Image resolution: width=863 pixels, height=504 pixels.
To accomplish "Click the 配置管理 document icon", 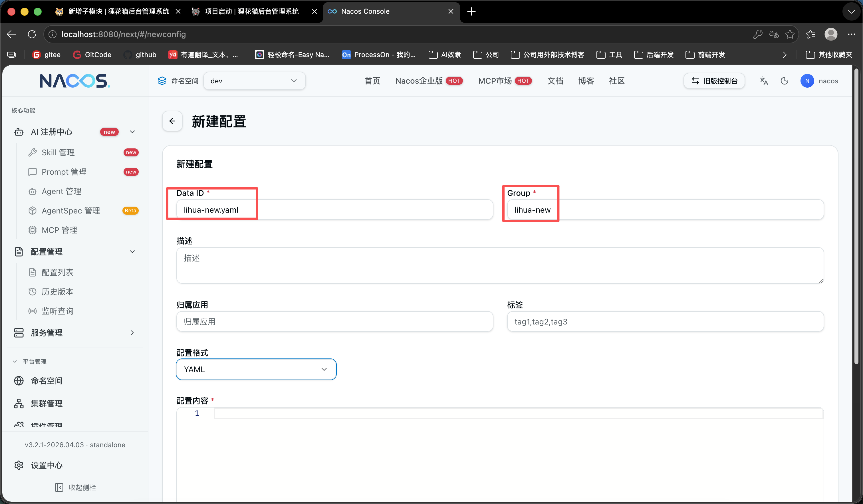I will click(x=19, y=252).
